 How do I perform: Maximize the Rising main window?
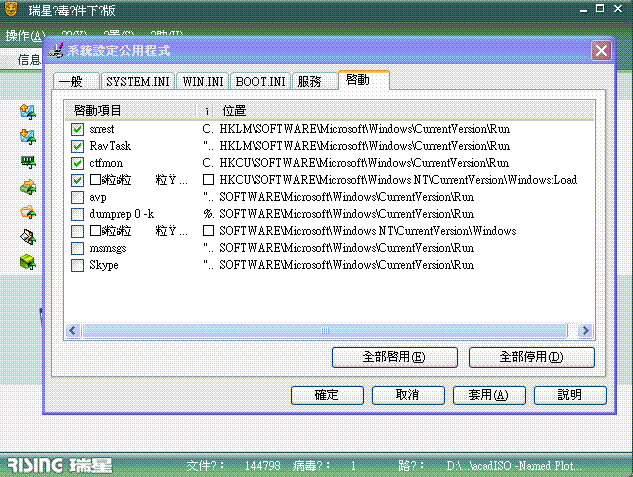point(600,8)
